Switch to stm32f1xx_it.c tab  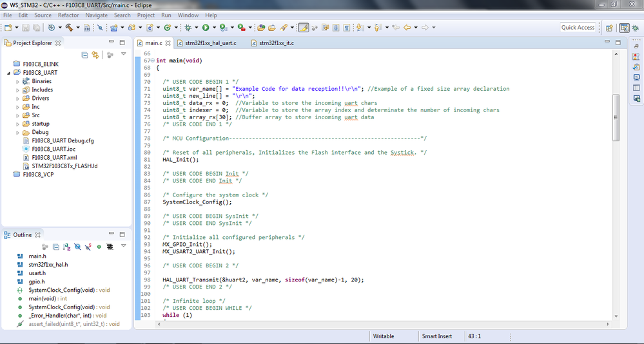point(273,43)
